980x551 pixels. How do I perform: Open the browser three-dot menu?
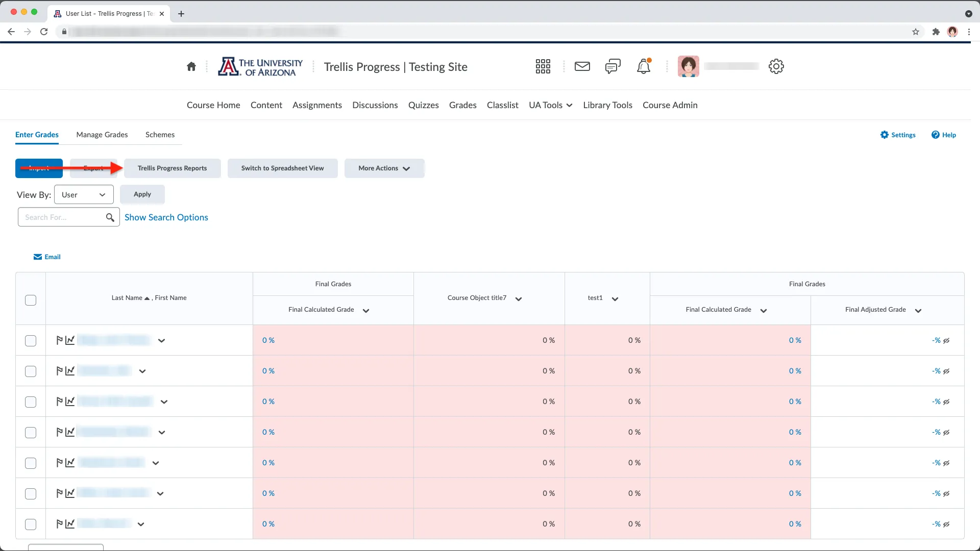click(969, 32)
